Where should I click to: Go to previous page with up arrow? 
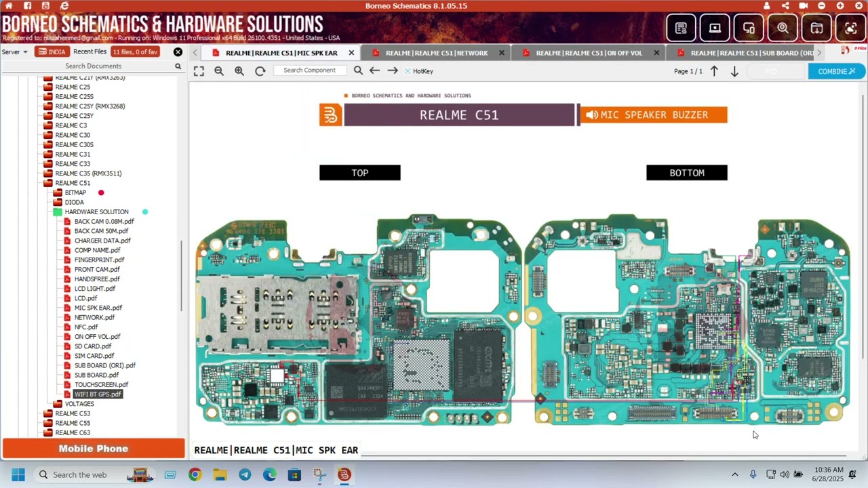point(714,71)
